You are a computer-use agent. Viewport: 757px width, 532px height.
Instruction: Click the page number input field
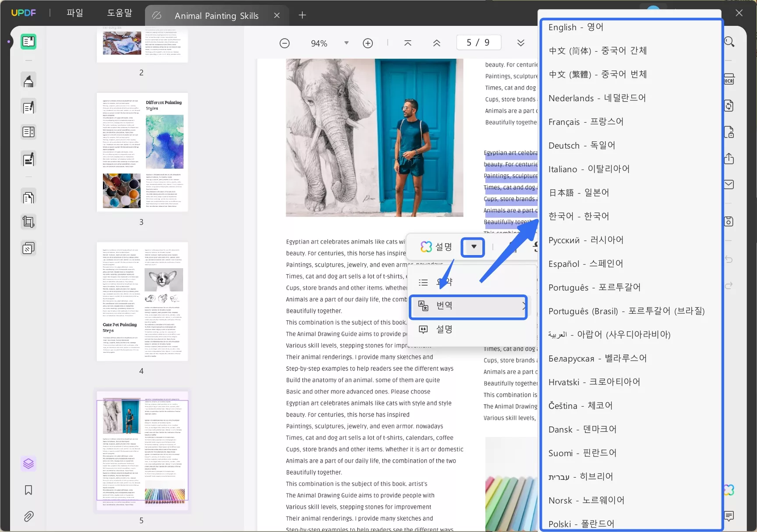coord(478,43)
